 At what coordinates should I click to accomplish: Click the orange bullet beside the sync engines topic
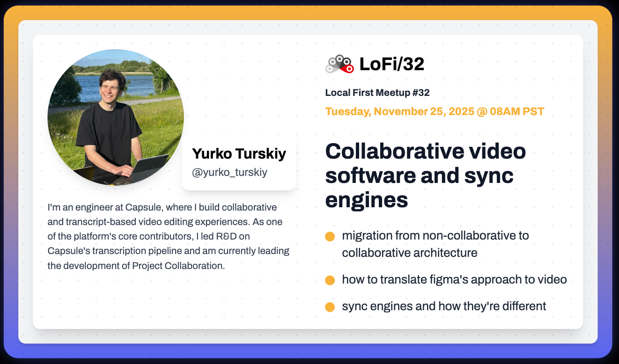330,307
